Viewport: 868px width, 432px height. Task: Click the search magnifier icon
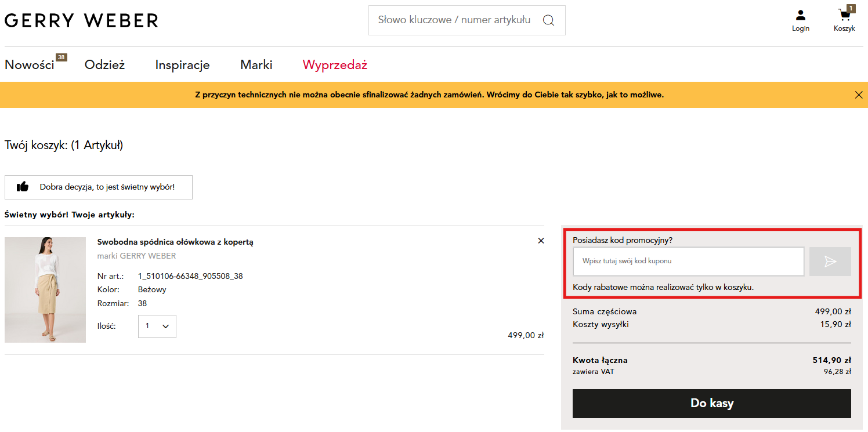tap(548, 20)
